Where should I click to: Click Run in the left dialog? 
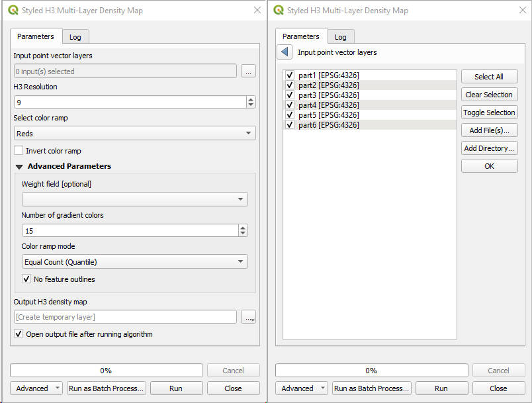176,388
